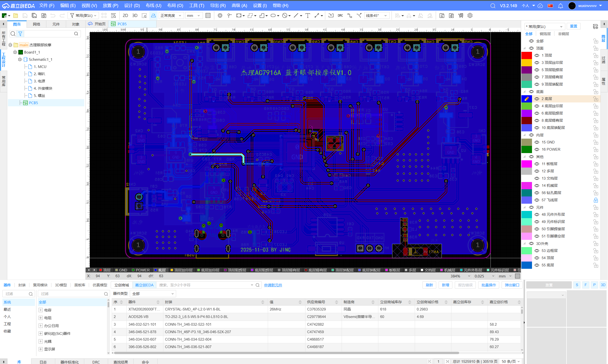Click the 新增 button
This screenshot has width=608, height=364.
coord(445,285)
